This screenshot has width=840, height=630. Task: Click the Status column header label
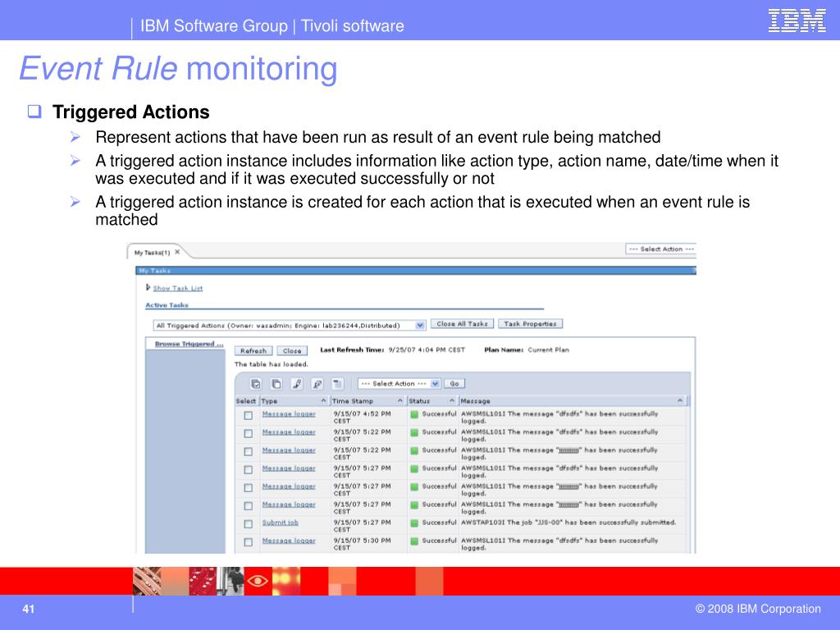pyautogui.click(x=419, y=401)
